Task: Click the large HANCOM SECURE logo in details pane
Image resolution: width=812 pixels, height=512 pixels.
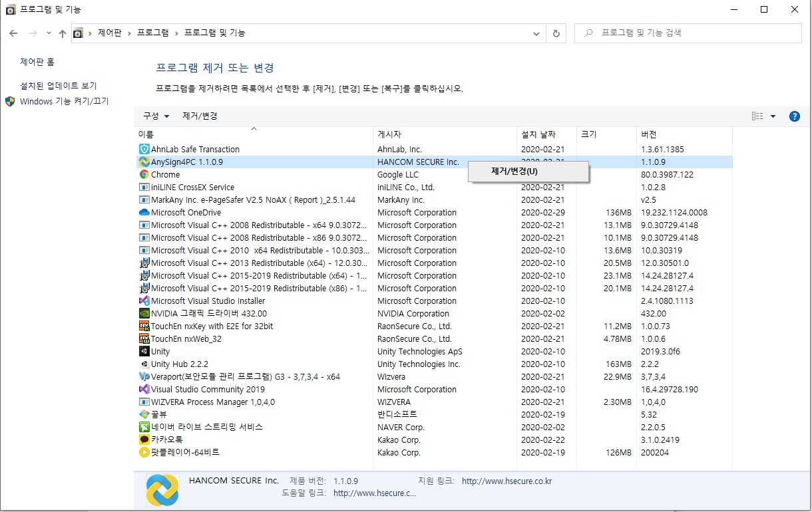Action: point(162,491)
